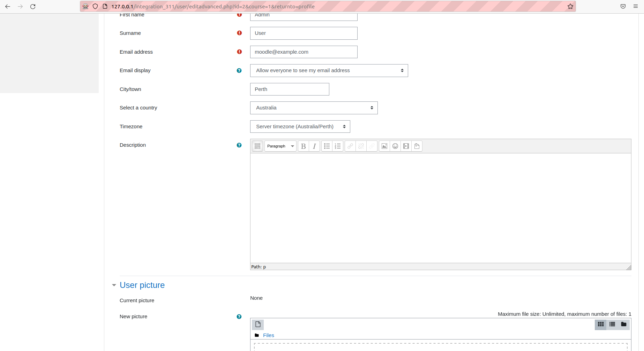Add a file with the file picker icon
This screenshot has height=351, width=644.
[x=258, y=325]
